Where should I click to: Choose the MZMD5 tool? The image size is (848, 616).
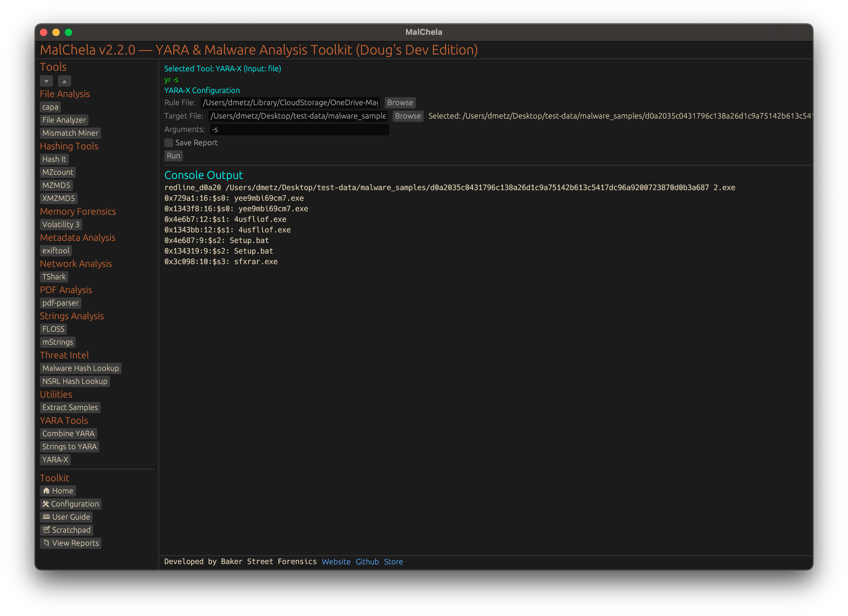[x=56, y=186]
